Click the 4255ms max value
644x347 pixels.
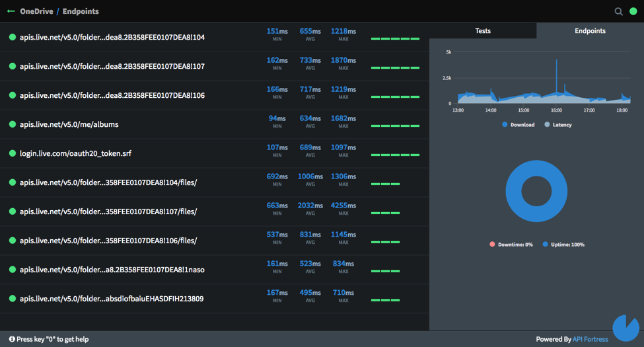(343, 205)
